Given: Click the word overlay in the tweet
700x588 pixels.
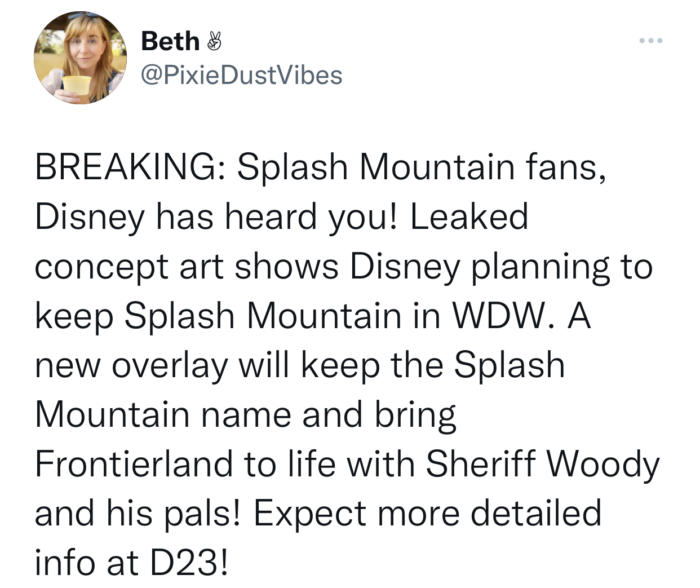Looking at the screenshot, I should 169,365.
